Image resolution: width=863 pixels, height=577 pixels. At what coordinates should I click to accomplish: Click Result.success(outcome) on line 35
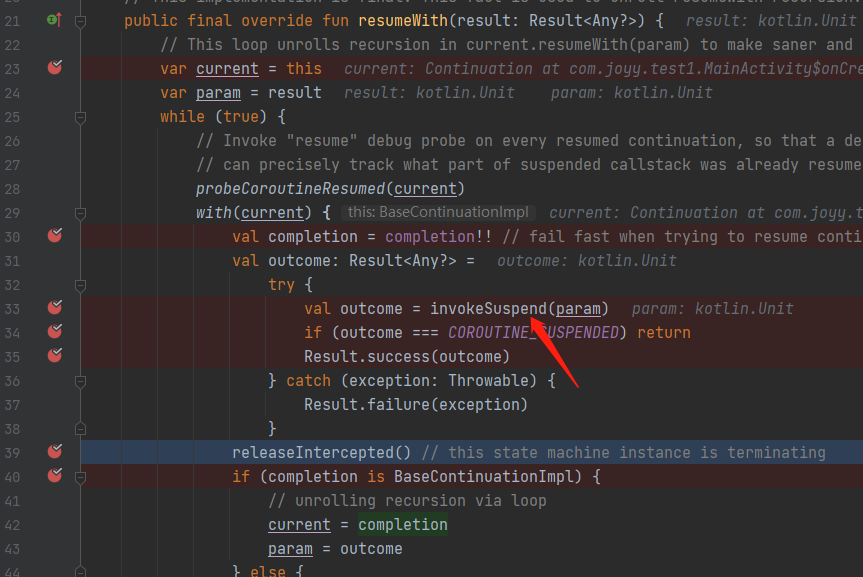tap(407, 357)
